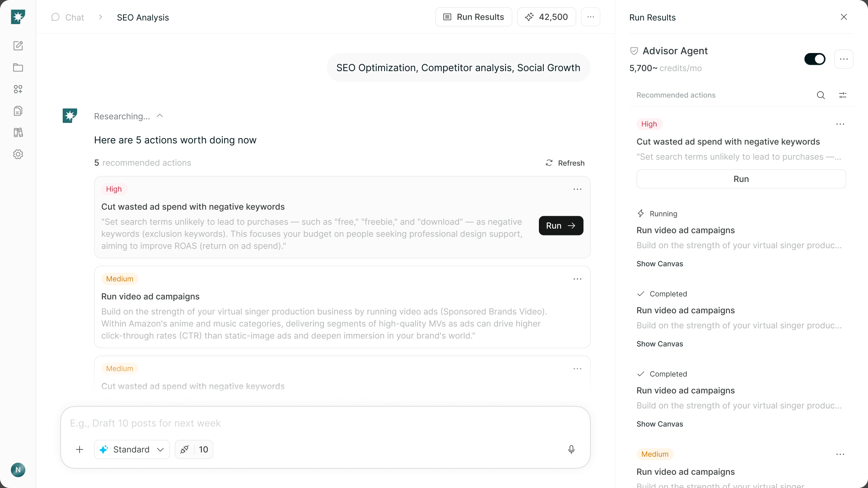Open the Run Results button in header

tap(474, 17)
